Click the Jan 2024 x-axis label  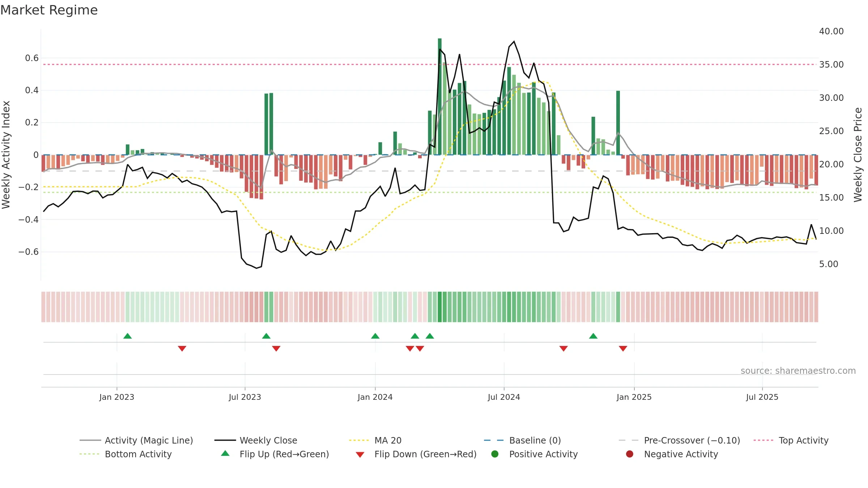click(x=375, y=397)
